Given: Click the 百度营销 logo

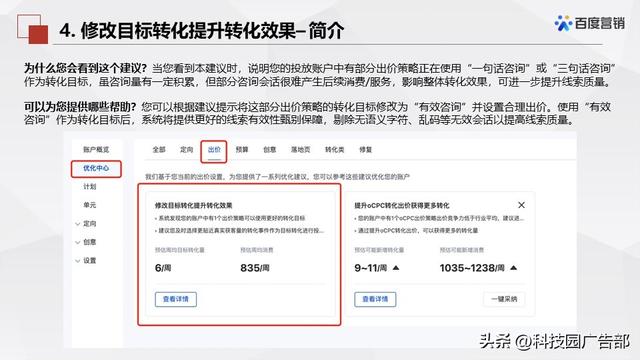Looking at the screenshot, I should 589,23.
